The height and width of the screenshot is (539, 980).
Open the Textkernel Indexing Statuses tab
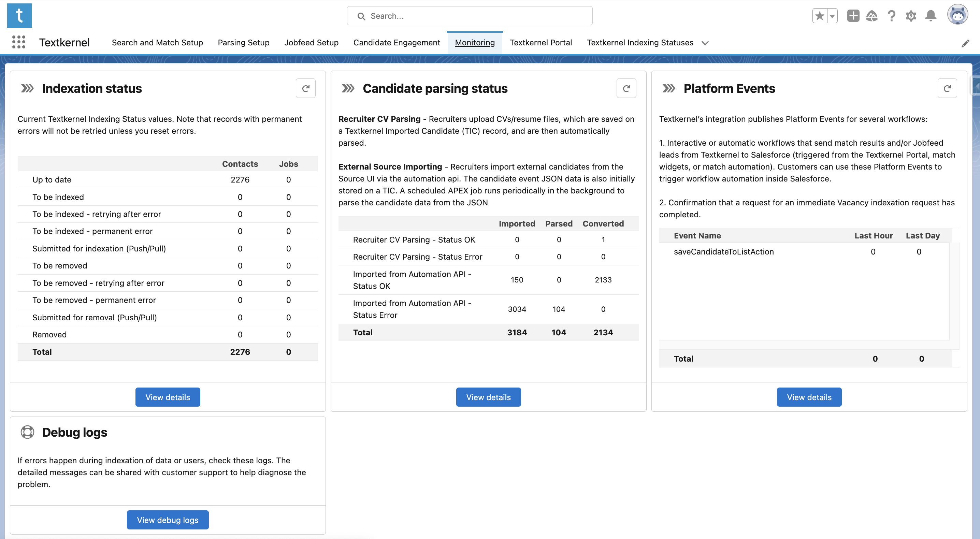tap(640, 43)
